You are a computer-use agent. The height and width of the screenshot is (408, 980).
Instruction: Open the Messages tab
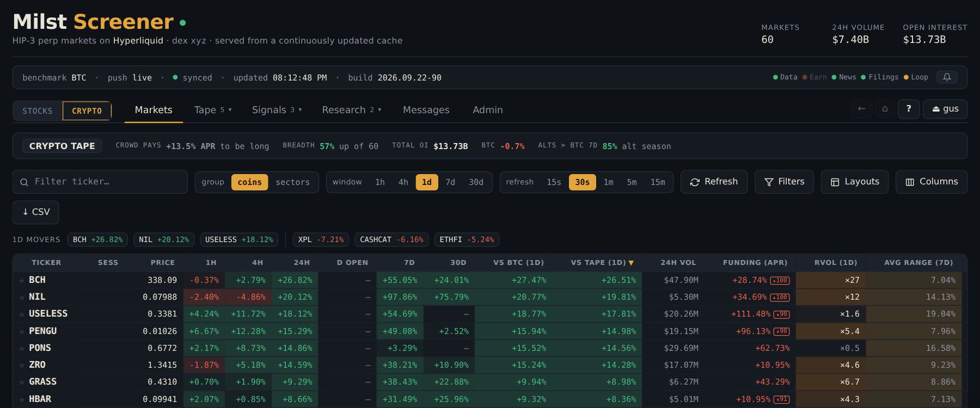point(426,110)
